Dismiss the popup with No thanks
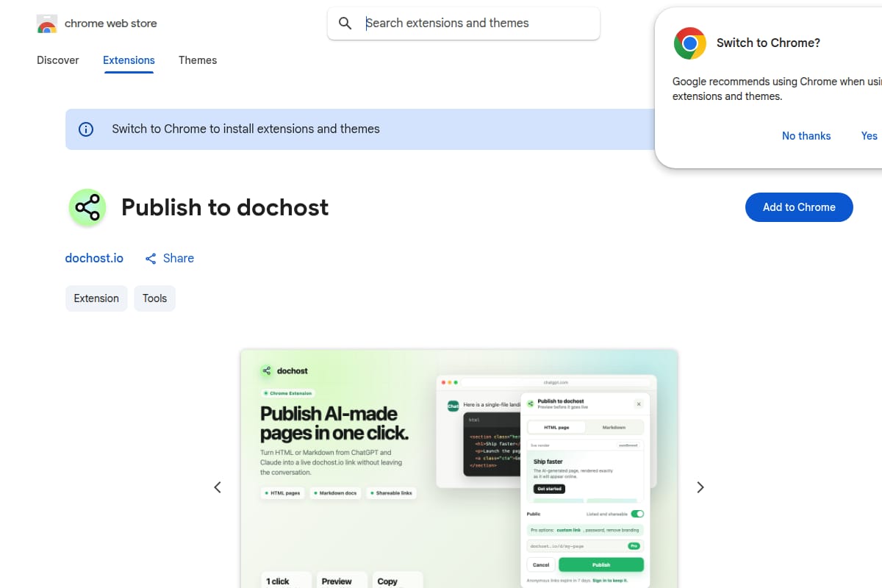This screenshot has width=882, height=588. (x=806, y=136)
